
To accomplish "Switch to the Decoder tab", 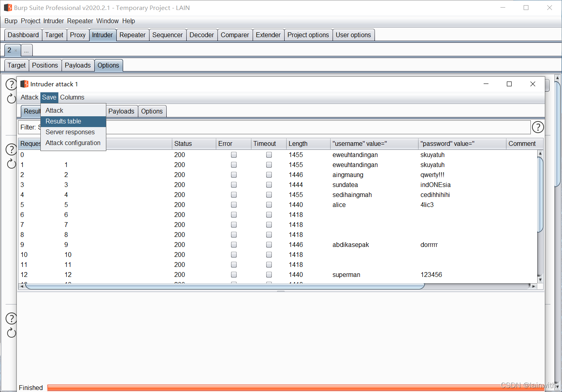I will [202, 35].
